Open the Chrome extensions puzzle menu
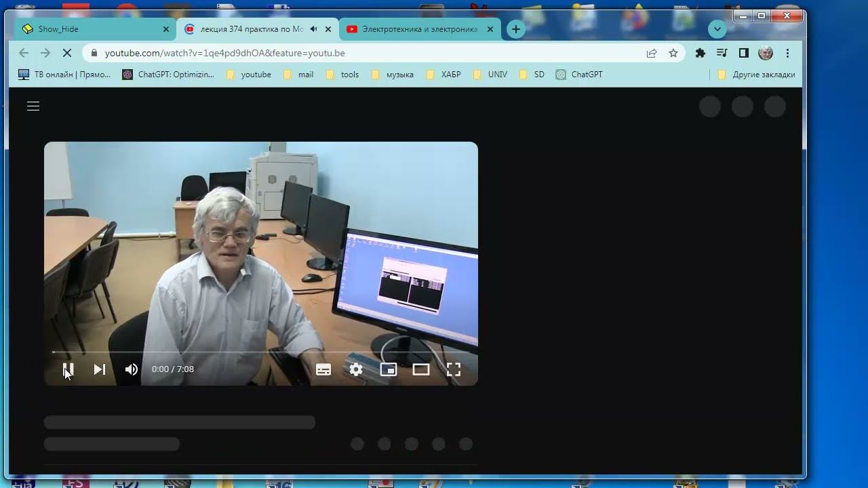 [x=701, y=53]
